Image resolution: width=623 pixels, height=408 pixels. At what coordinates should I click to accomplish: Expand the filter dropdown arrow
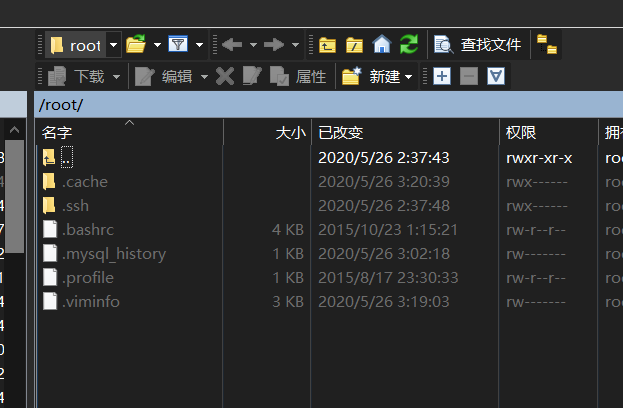point(199,45)
